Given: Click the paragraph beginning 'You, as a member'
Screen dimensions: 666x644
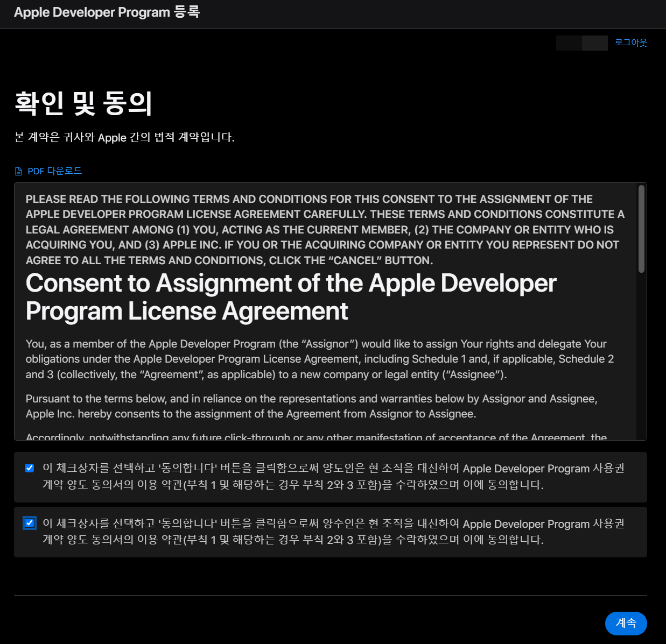Looking at the screenshot, I should coord(320,359).
